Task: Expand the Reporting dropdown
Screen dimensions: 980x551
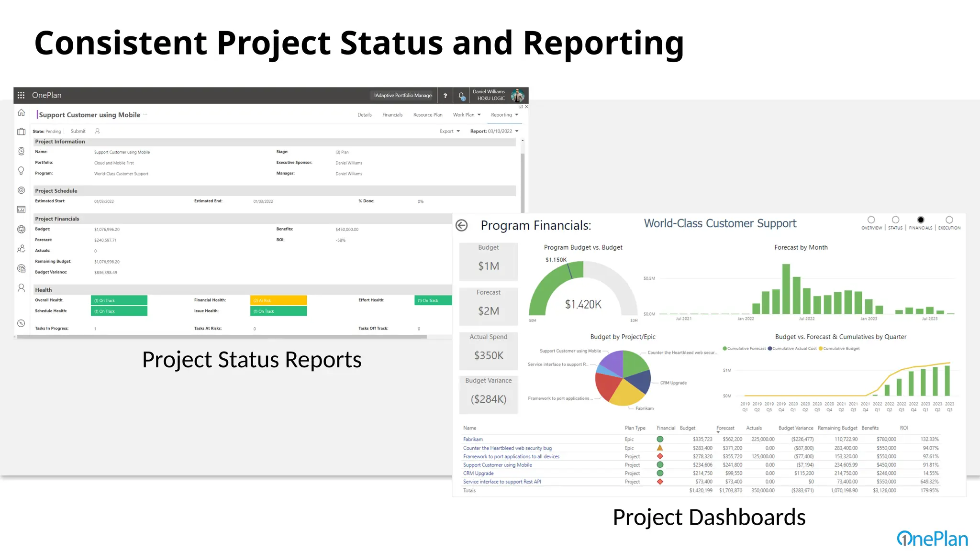Action: (x=505, y=115)
